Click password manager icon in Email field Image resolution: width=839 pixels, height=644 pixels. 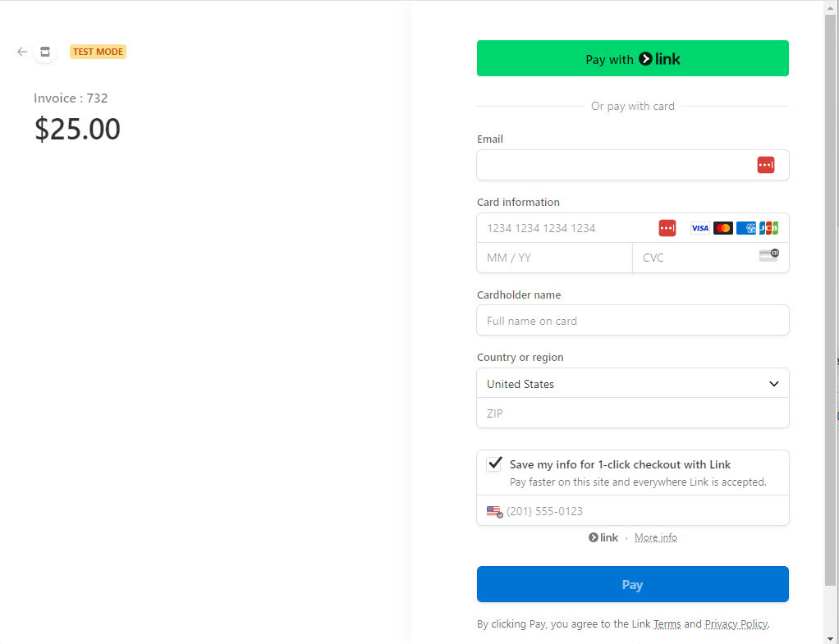(766, 165)
